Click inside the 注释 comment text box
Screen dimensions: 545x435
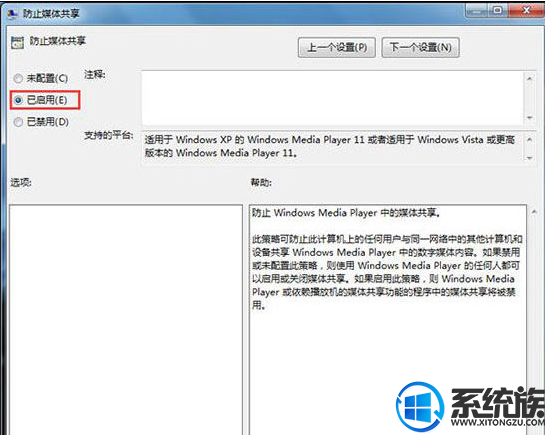tap(333, 98)
